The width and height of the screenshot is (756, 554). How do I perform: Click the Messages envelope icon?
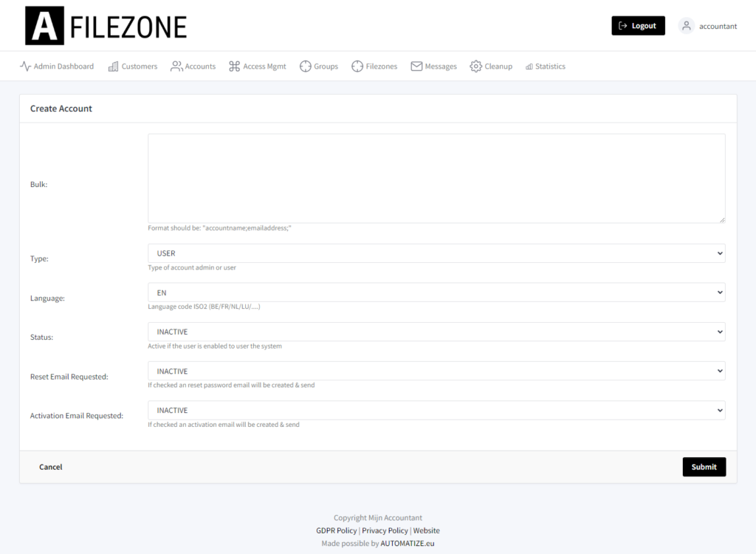pyautogui.click(x=416, y=66)
